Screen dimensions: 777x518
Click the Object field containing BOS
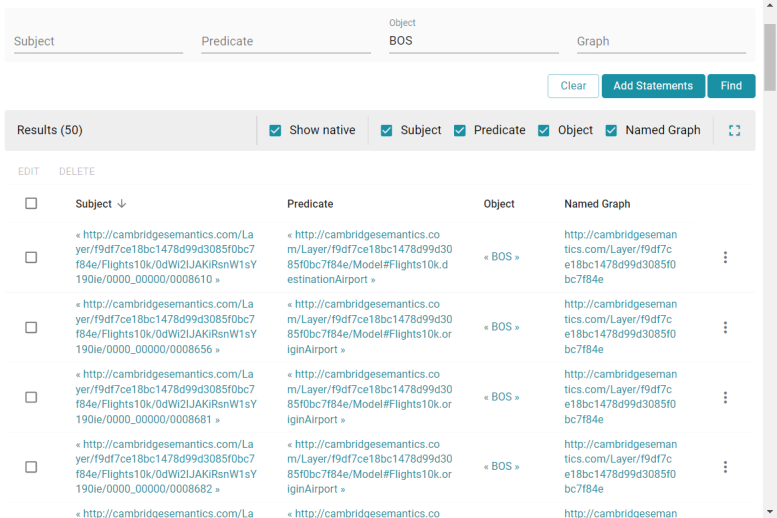474,41
